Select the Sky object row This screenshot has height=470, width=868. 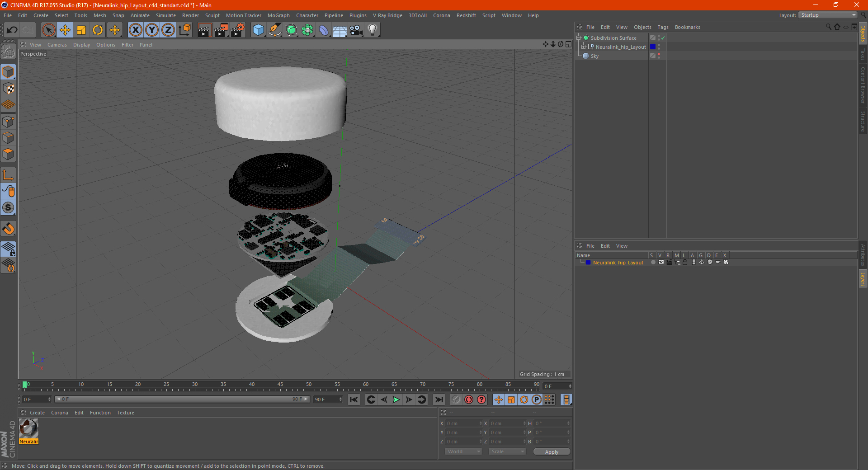613,56
